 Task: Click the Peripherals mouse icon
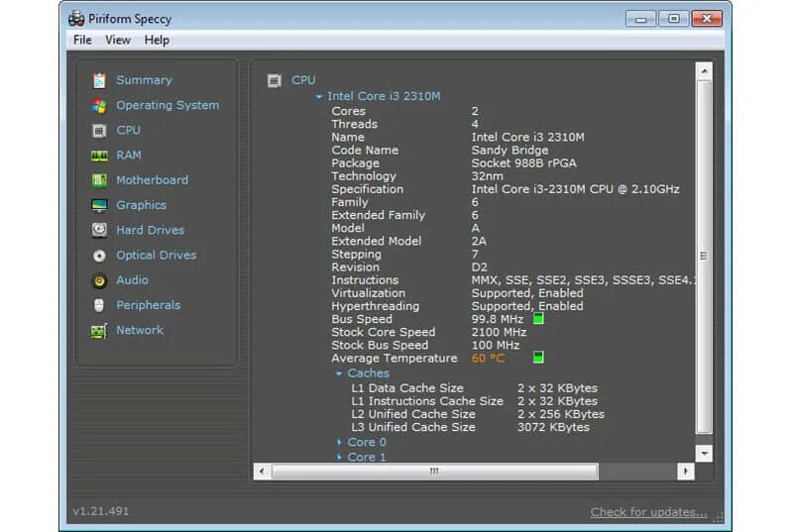click(x=99, y=305)
